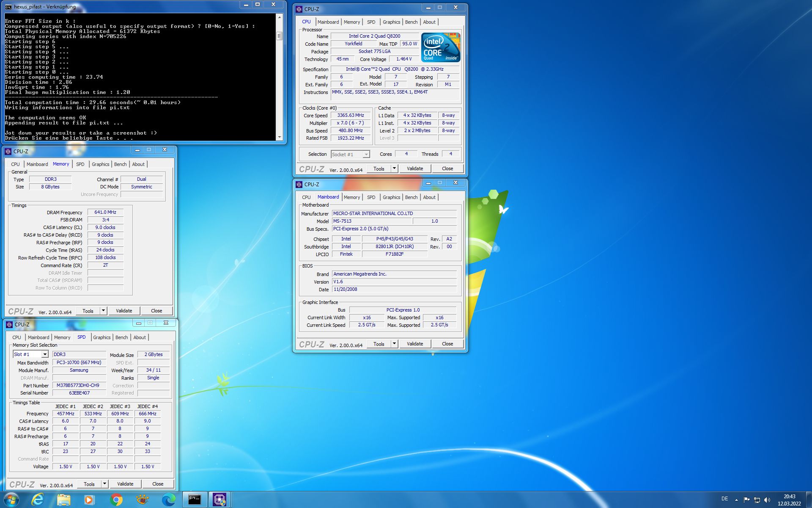Click the network tray icon

(757, 500)
